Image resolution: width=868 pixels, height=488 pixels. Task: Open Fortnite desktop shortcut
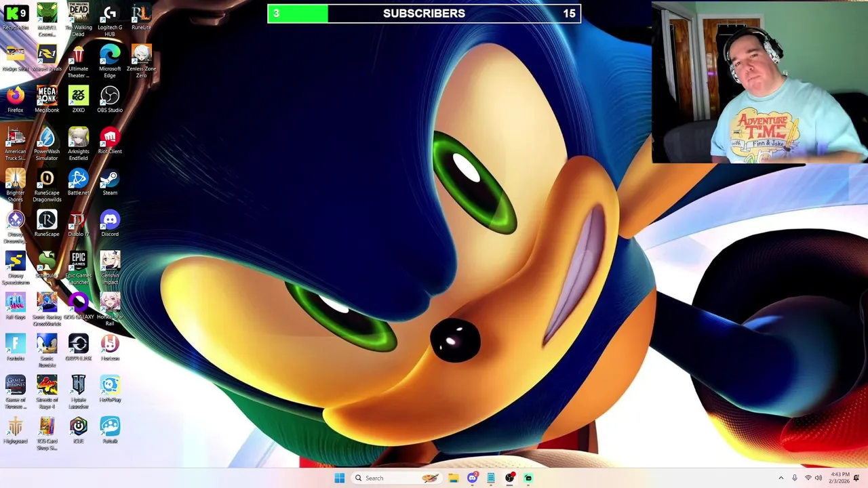16,348
